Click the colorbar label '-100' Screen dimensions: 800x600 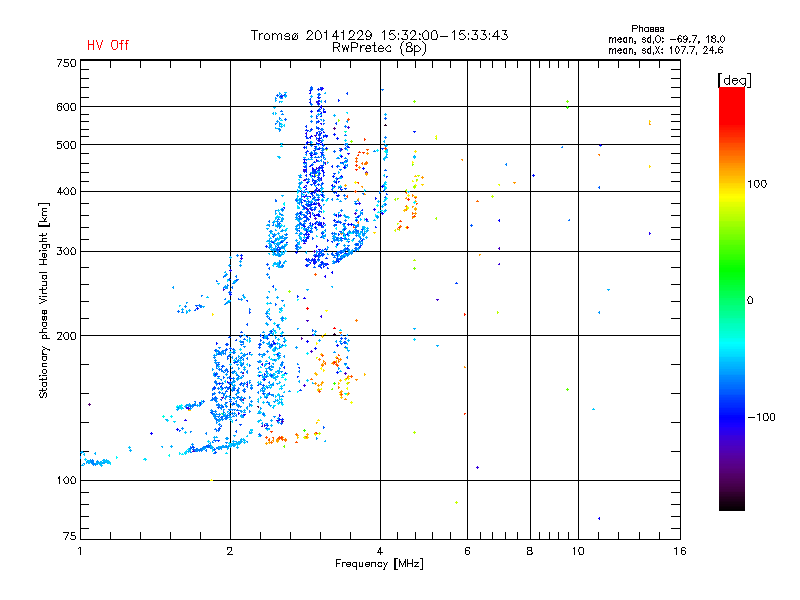coord(762,417)
